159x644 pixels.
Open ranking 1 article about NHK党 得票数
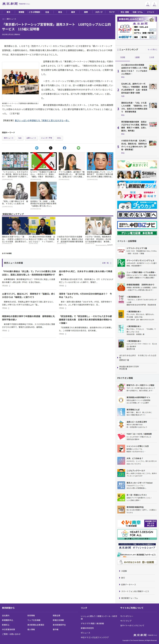point(134,69)
